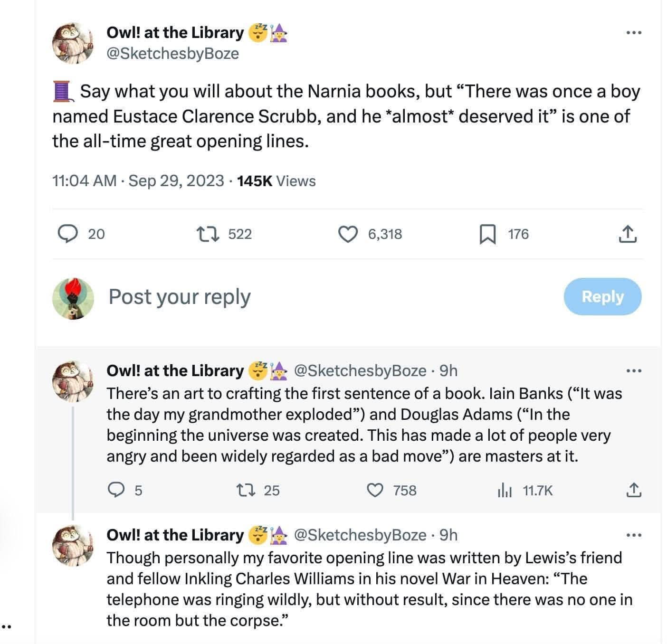Image resolution: width=667 pixels, height=644 pixels.
Task: Retweet the Iain Banks reply tweet
Action: [244, 490]
